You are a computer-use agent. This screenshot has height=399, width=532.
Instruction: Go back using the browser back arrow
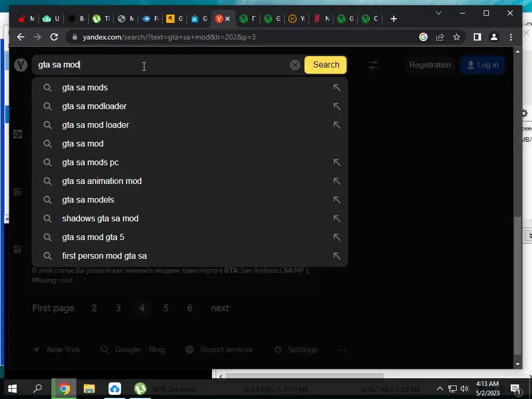[21, 37]
